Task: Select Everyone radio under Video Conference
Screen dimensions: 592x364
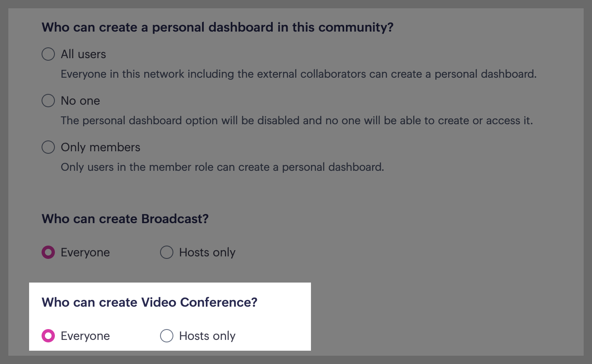Action: [x=48, y=336]
